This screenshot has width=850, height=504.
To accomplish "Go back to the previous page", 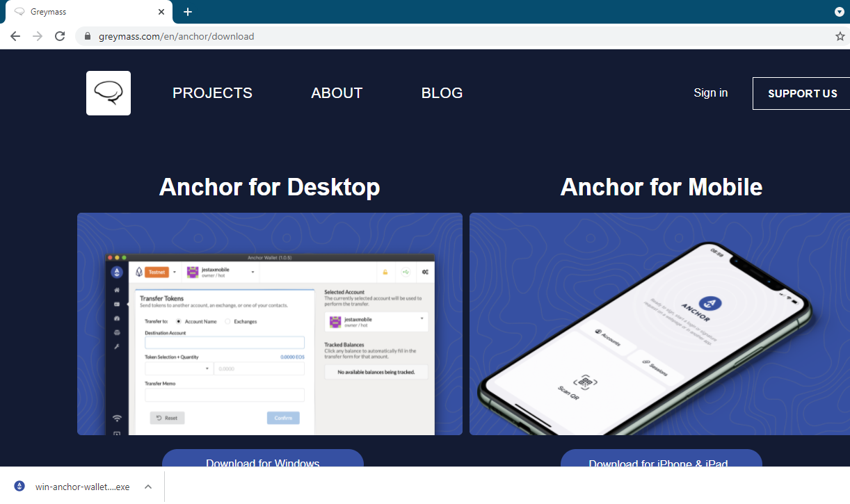I will (15, 36).
